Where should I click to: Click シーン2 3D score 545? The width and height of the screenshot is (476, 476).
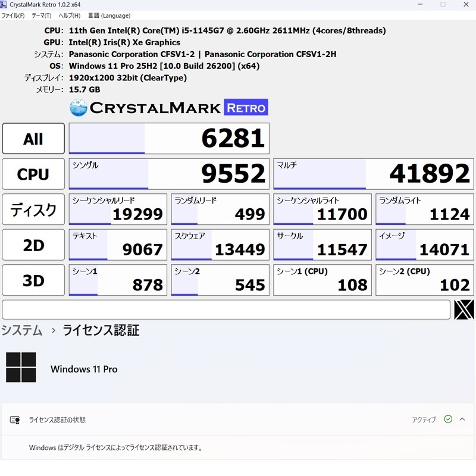tap(220, 280)
